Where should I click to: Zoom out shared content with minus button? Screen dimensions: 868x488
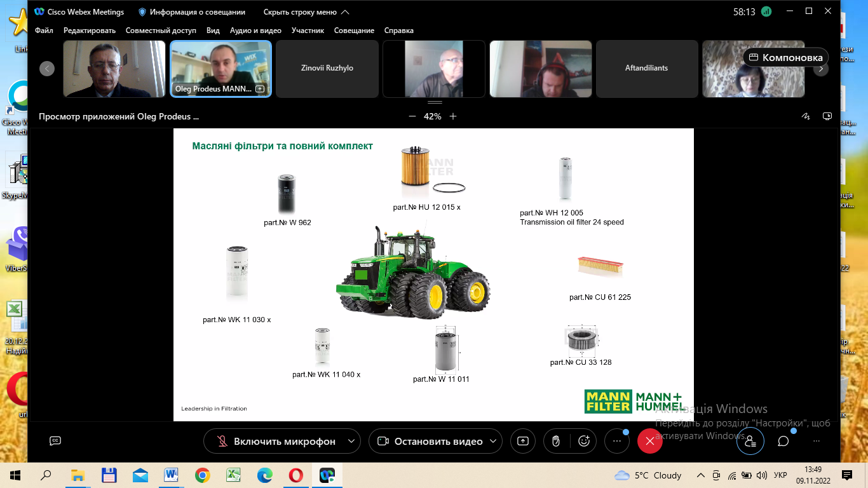pos(412,117)
